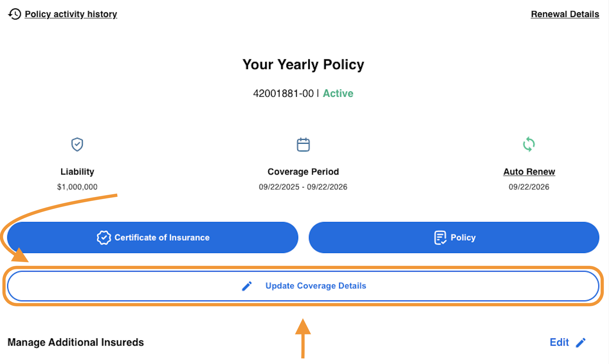Image resolution: width=609 pixels, height=364 pixels.
Task: Click the $1,000,000 liability amount
Action: [x=77, y=187]
